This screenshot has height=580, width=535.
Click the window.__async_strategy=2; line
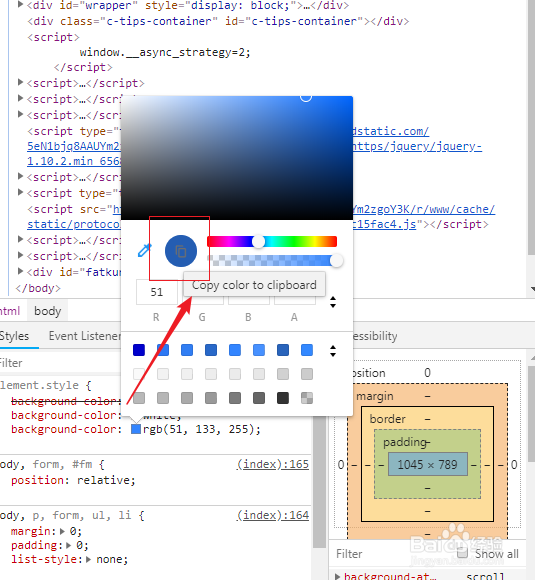[165, 52]
